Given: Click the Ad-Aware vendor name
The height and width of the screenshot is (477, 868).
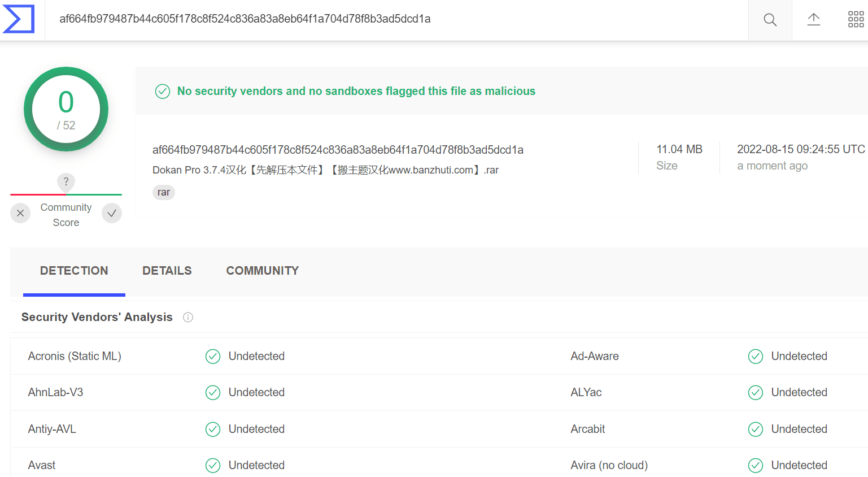Looking at the screenshot, I should [x=595, y=357].
